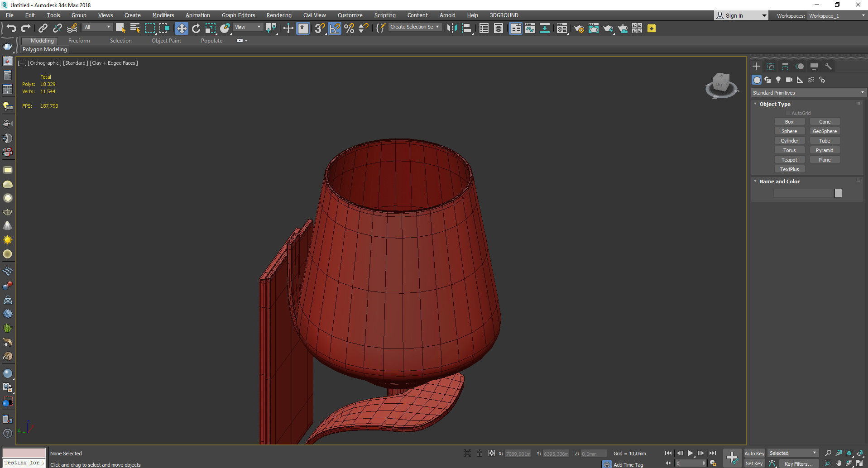The height and width of the screenshot is (468, 868).
Task: Open the Material Editor icon
Action: point(562,29)
